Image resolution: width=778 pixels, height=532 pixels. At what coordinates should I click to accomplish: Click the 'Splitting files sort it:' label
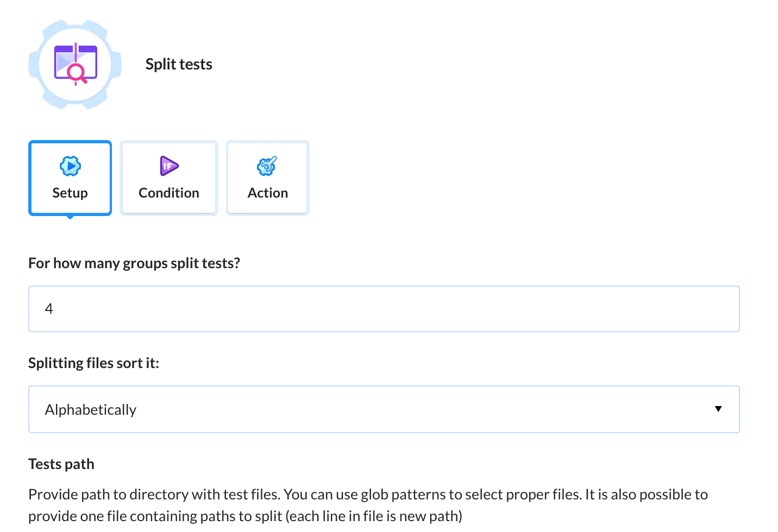pos(93,363)
